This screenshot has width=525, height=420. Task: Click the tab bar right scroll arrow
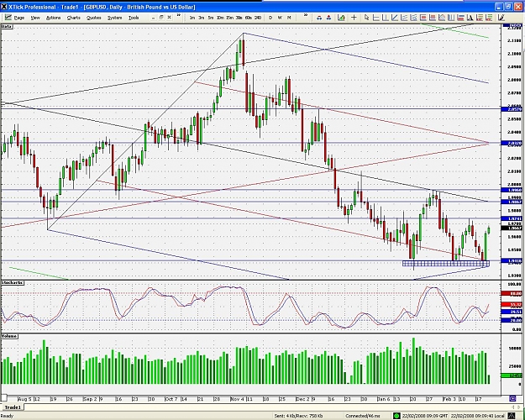click(519, 407)
